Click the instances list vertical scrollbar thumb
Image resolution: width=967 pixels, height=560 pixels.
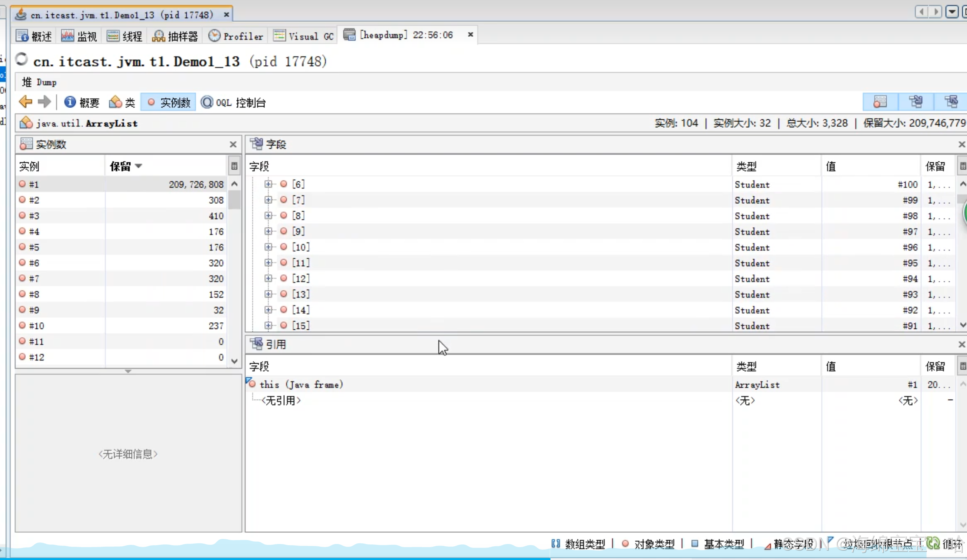tap(234, 200)
